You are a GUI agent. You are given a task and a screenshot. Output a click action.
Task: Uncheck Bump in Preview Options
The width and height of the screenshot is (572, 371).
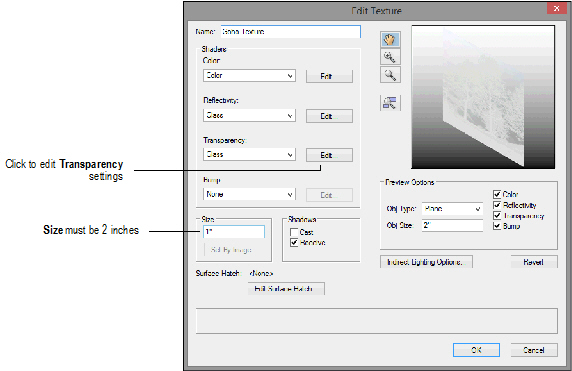tap(497, 226)
